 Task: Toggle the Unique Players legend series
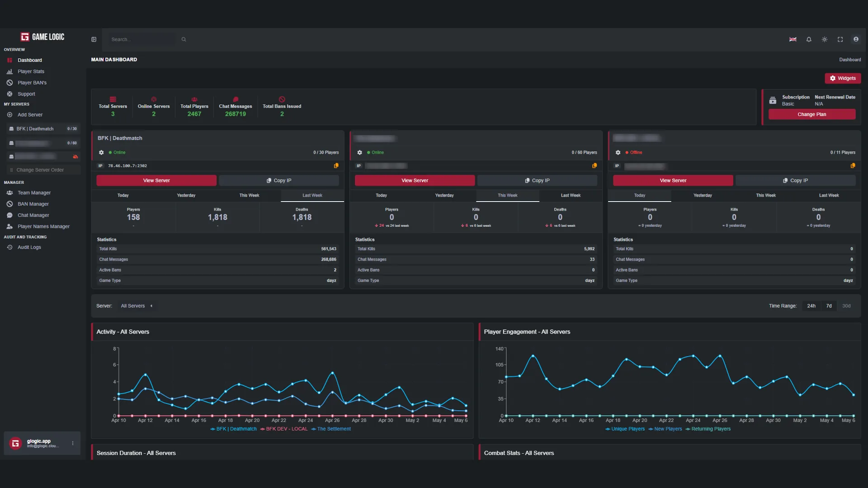click(625, 429)
